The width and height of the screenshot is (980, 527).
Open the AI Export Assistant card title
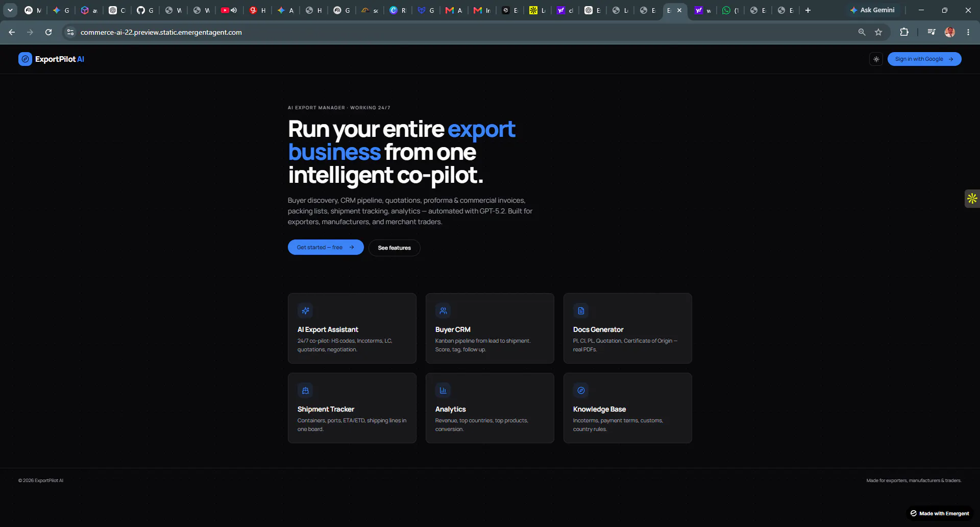click(x=328, y=330)
